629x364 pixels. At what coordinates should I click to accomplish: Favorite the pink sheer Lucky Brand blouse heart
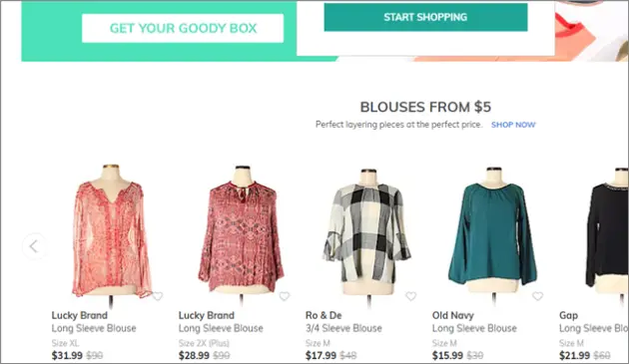click(158, 296)
